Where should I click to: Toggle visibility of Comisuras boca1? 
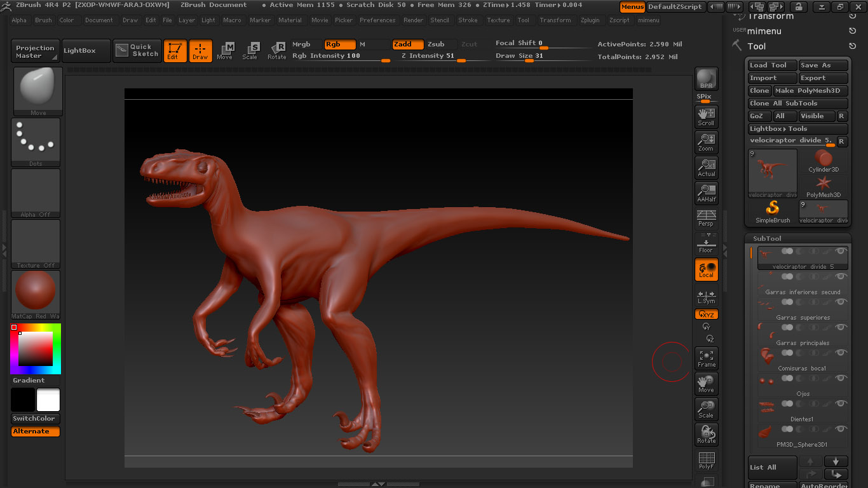(841, 353)
